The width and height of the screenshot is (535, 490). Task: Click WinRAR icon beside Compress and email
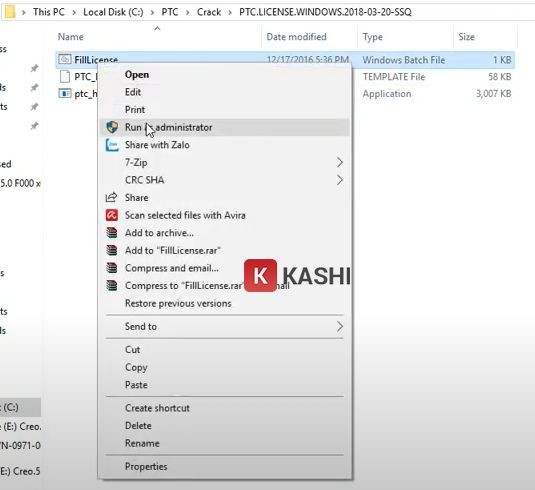point(112,268)
